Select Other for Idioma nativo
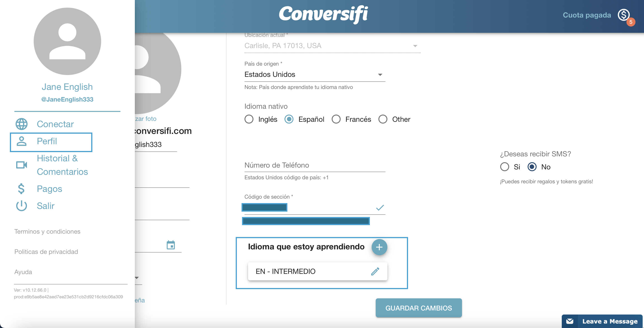This screenshot has width=644, height=328. (x=383, y=119)
